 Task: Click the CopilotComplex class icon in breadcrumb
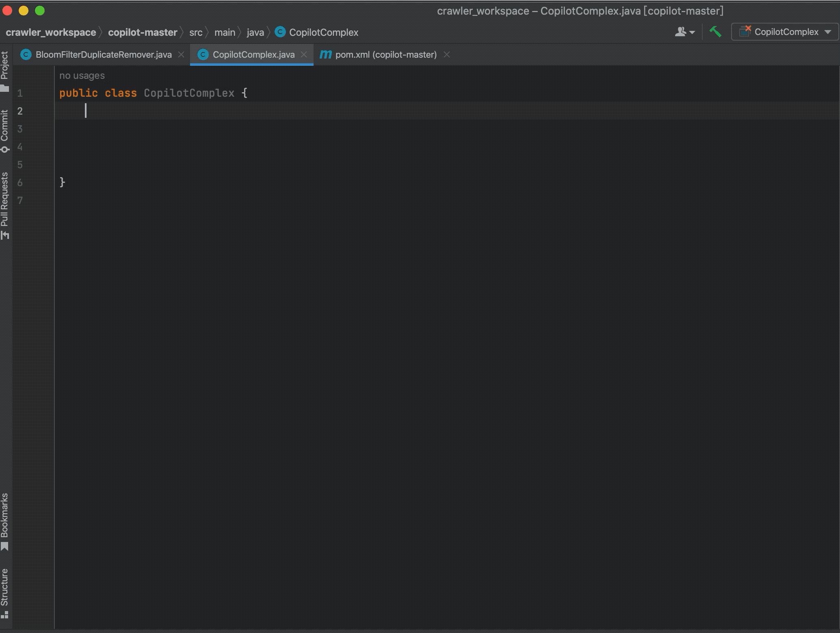[x=280, y=32]
